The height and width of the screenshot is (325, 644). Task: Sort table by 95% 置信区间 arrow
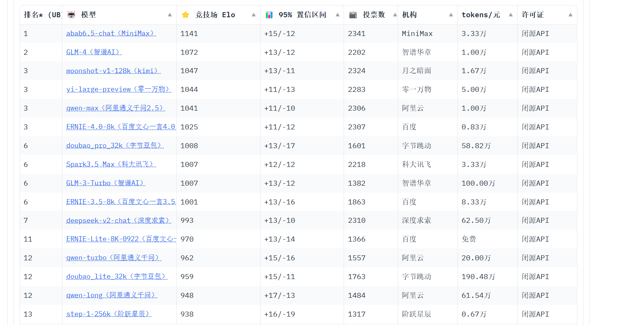click(x=338, y=15)
